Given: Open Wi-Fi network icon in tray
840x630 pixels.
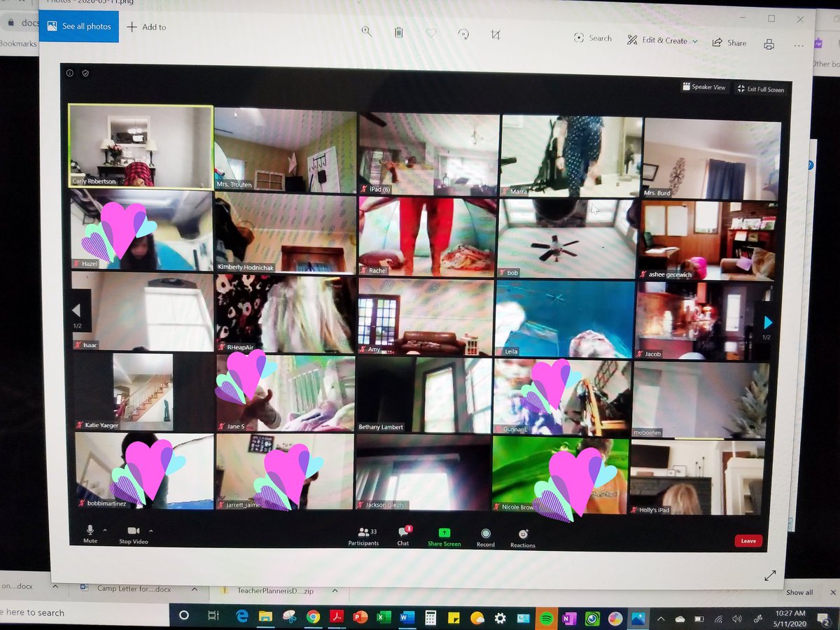Looking at the screenshot, I should click(x=718, y=619).
